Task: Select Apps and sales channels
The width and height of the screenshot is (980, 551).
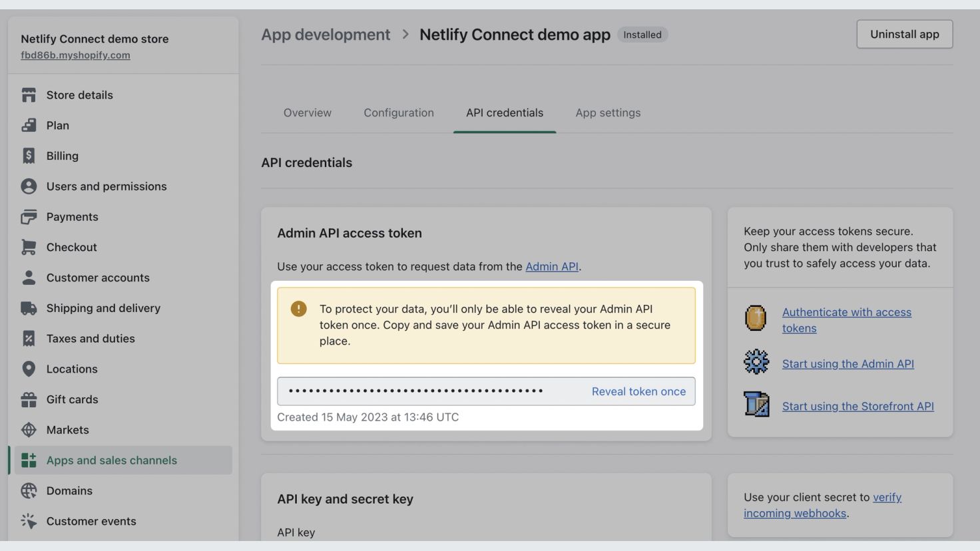Action: pyautogui.click(x=123, y=460)
